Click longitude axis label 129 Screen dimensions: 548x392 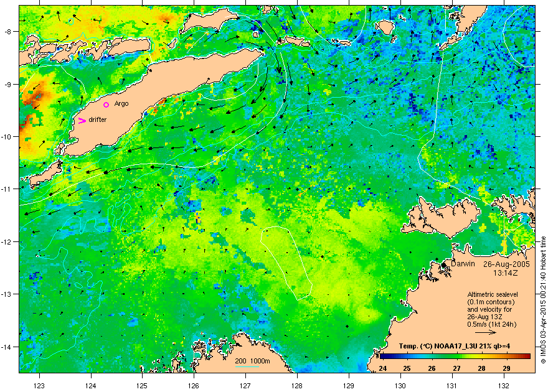pyautogui.click(x=349, y=386)
